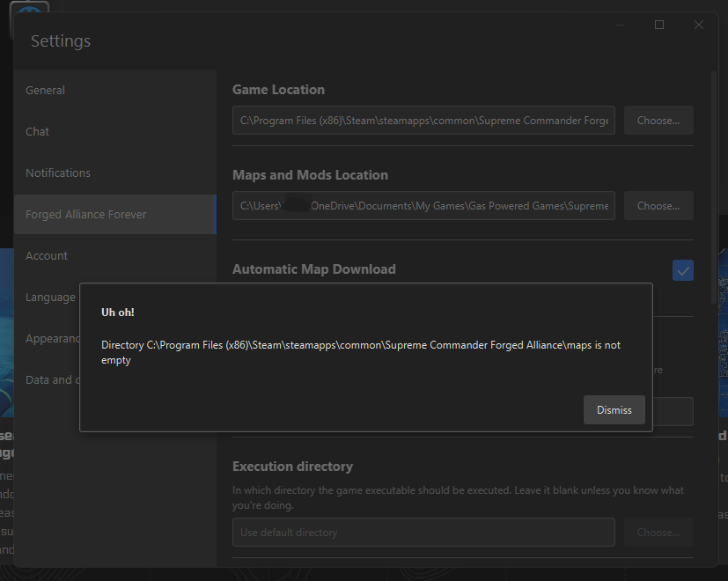Click the 'Game Location' heading
The image size is (728, 581).
(x=278, y=90)
